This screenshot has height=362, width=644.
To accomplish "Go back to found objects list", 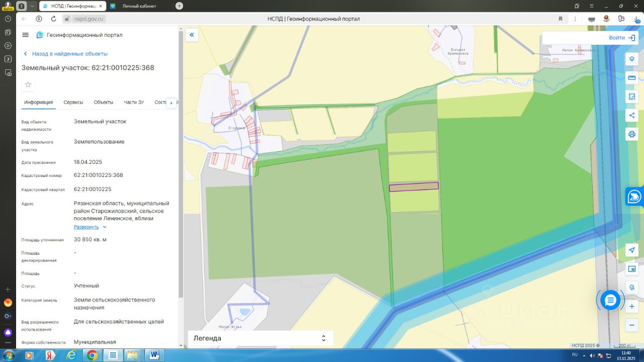I will pos(65,54).
